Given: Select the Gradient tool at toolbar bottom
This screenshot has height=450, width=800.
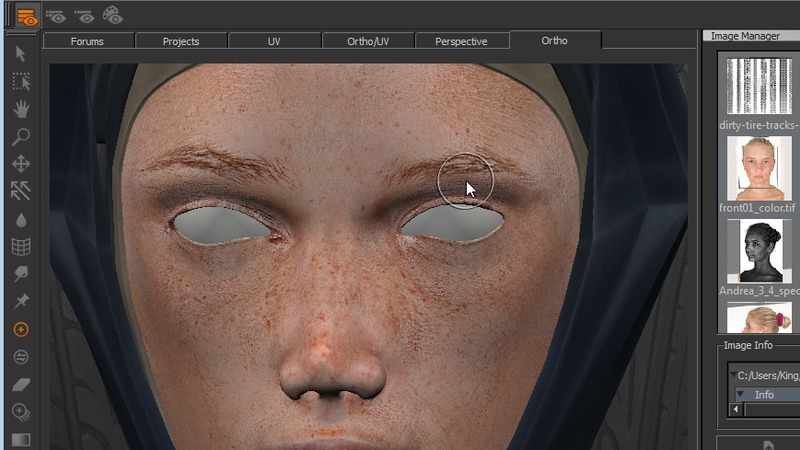Looking at the screenshot, I should tap(20, 439).
